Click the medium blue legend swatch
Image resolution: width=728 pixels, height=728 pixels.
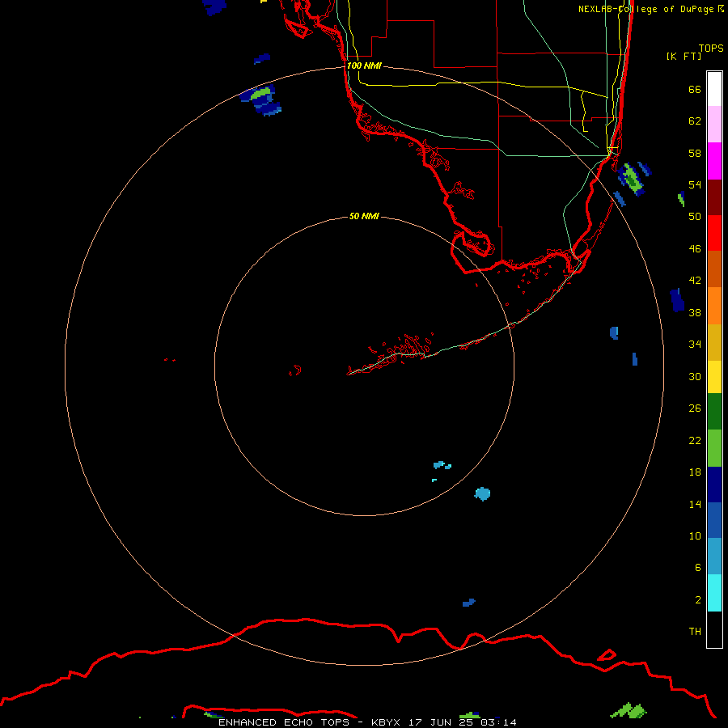714,520
